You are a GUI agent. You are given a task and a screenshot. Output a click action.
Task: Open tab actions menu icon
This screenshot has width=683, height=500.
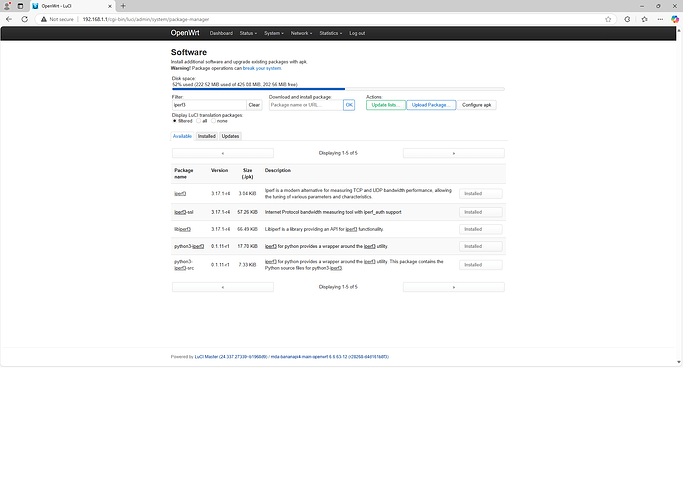tap(20, 6)
